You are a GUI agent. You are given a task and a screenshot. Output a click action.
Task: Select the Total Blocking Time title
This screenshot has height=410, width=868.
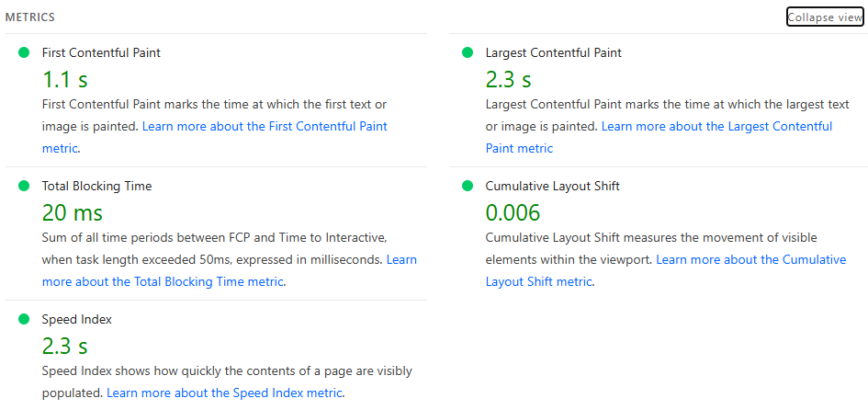pos(96,187)
